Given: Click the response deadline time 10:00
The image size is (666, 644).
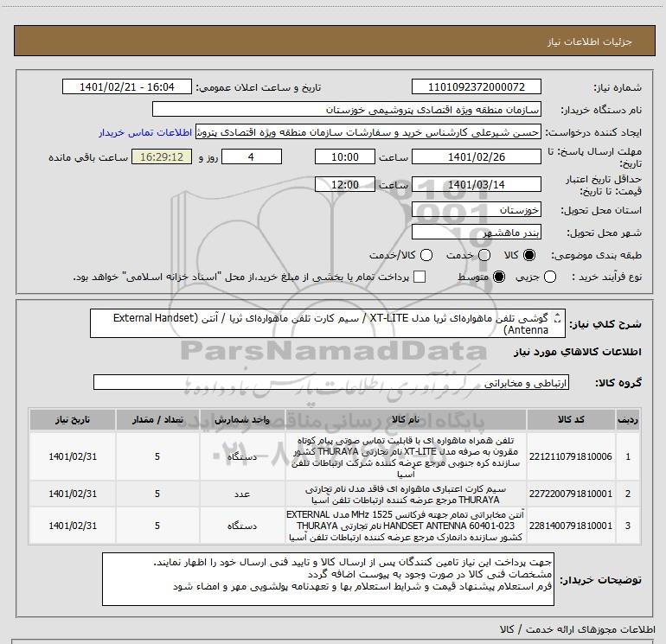Looking at the screenshot, I should point(345,156).
